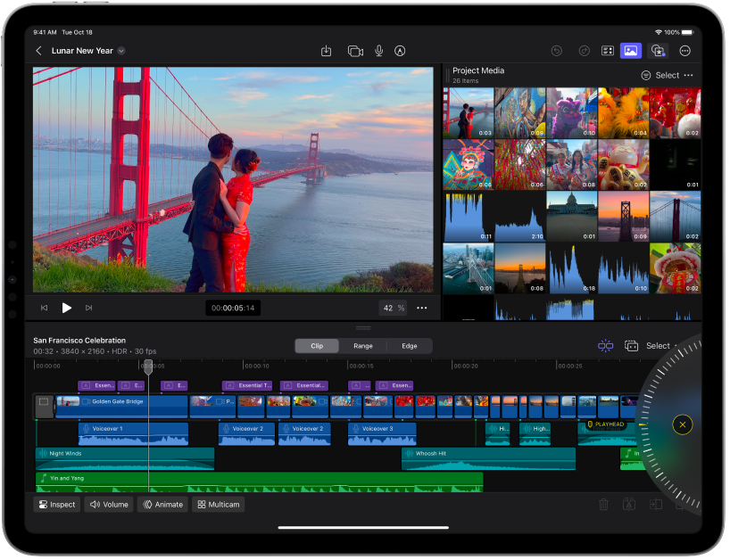The height and width of the screenshot is (560, 730).
Task: Open the viewer options ellipsis menu
Action: 421,308
